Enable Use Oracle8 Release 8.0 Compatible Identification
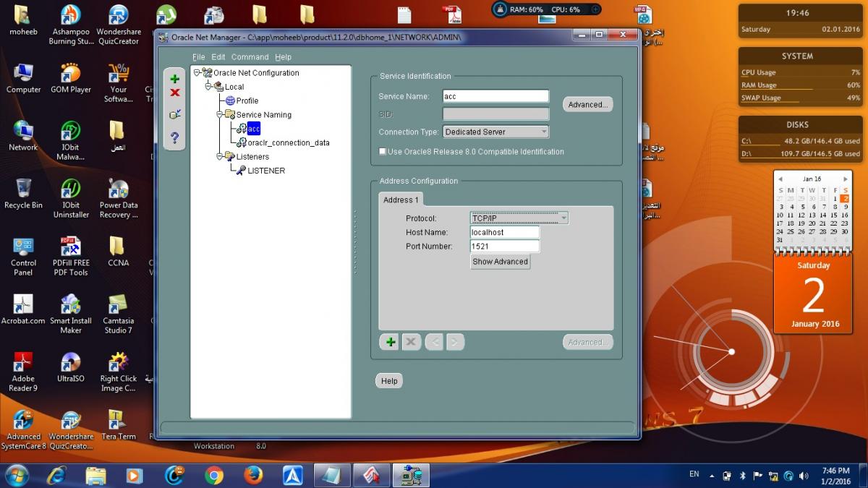The width and height of the screenshot is (868, 488). (383, 152)
